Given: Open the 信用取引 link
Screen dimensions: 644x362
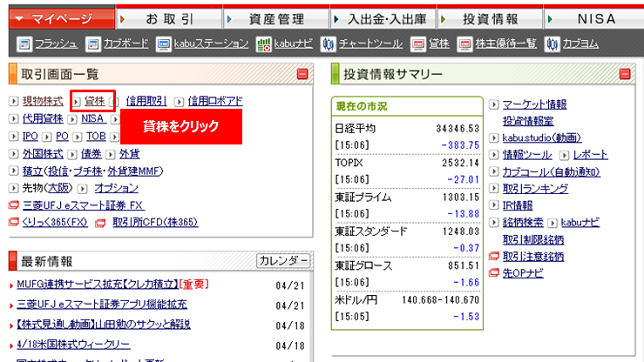Looking at the screenshot, I should (146, 101).
